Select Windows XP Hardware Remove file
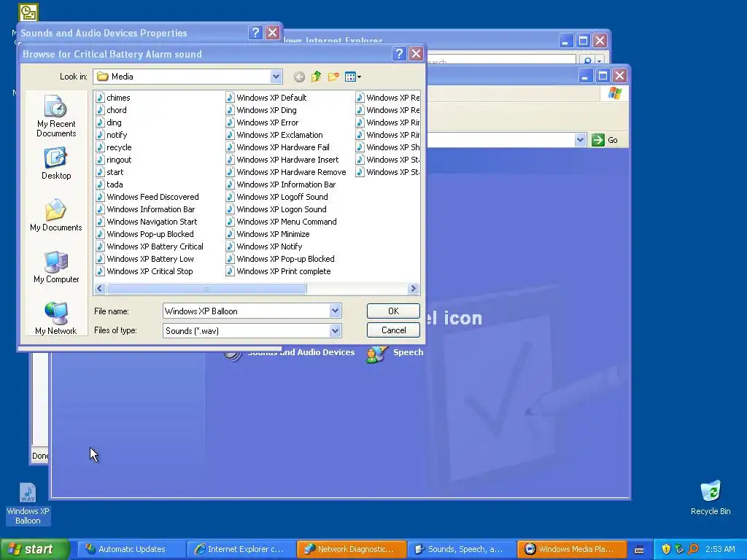The image size is (747, 560). (x=286, y=172)
